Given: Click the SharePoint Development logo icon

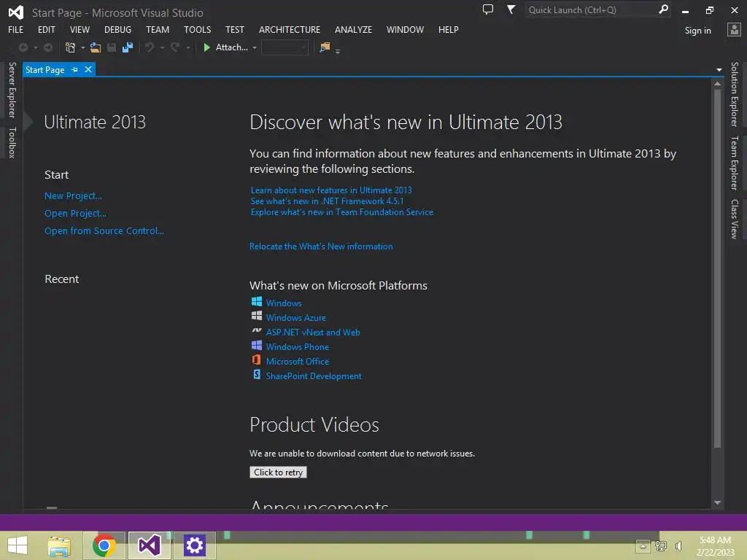Looking at the screenshot, I should click(x=257, y=374).
